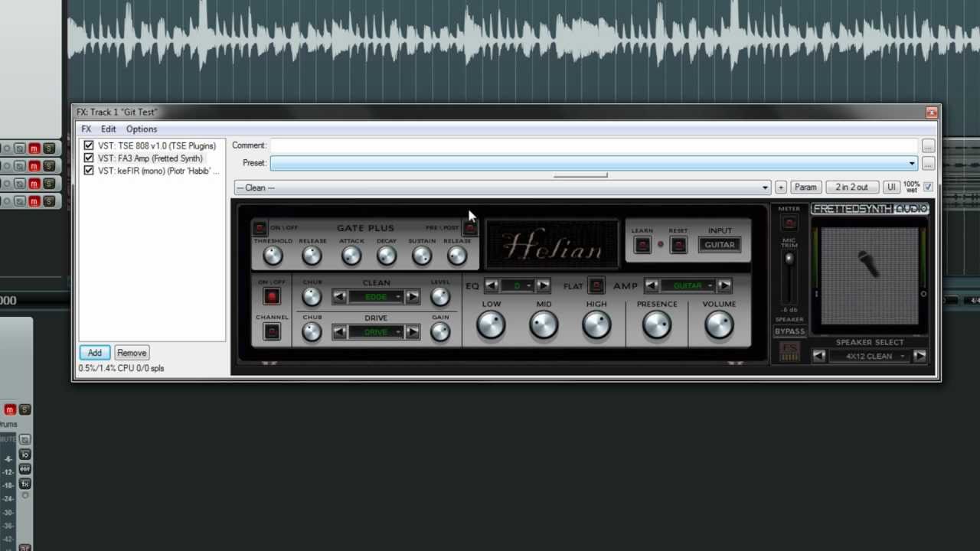Open the Edit menu
Screen dimensions: 980x551
[109, 129]
